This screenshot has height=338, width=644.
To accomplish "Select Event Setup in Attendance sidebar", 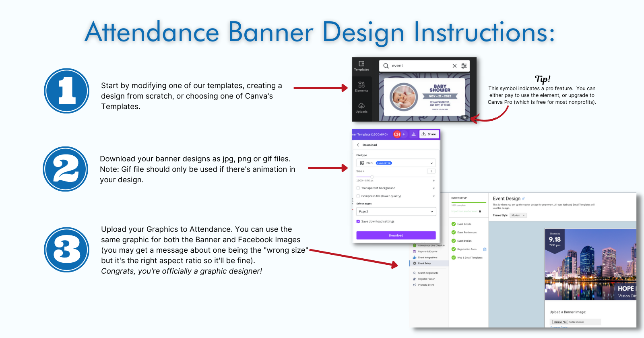I will click(429, 264).
